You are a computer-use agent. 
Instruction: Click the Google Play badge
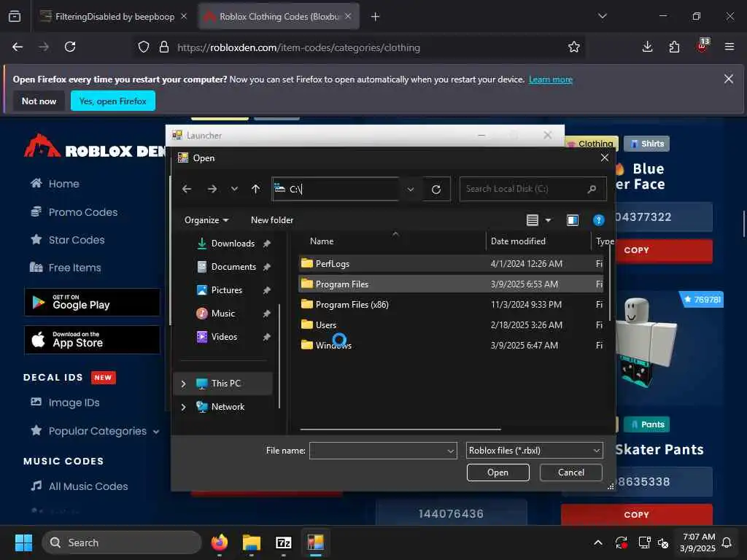pos(93,302)
